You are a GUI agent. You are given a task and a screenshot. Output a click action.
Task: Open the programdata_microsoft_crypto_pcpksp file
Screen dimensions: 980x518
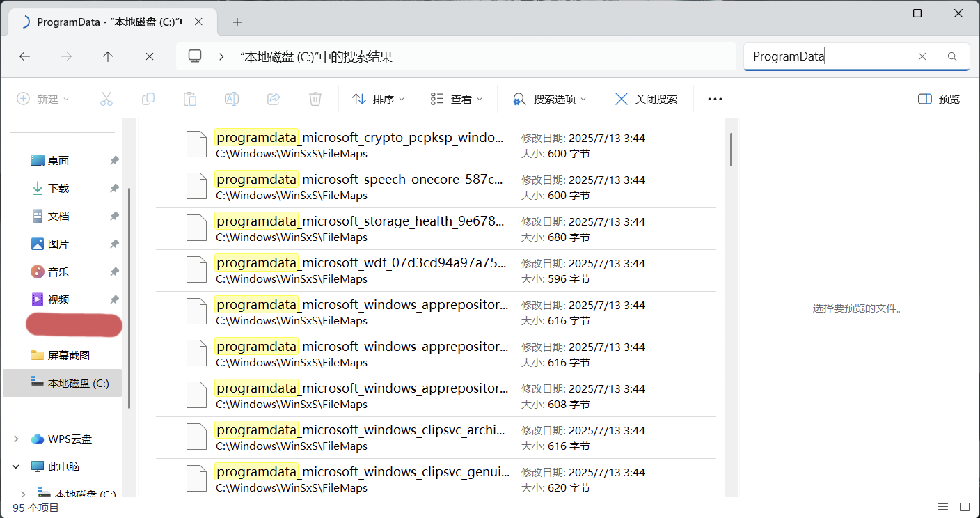point(436,145)
